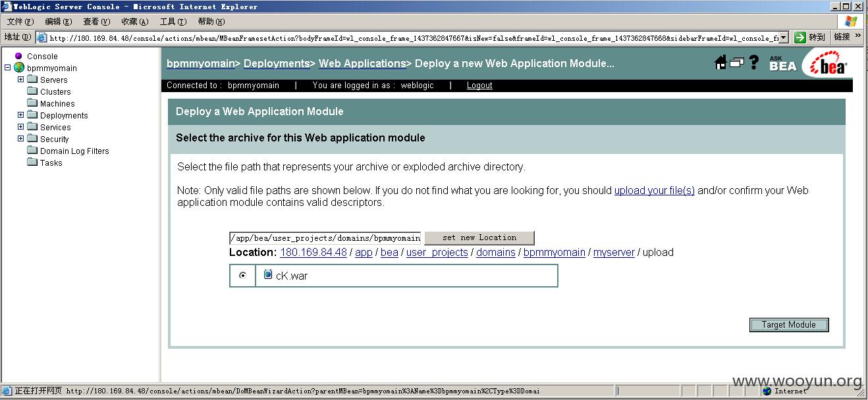868x400 pixels.
Task: Open console in new window icon
Action: [x=737, y=63]
